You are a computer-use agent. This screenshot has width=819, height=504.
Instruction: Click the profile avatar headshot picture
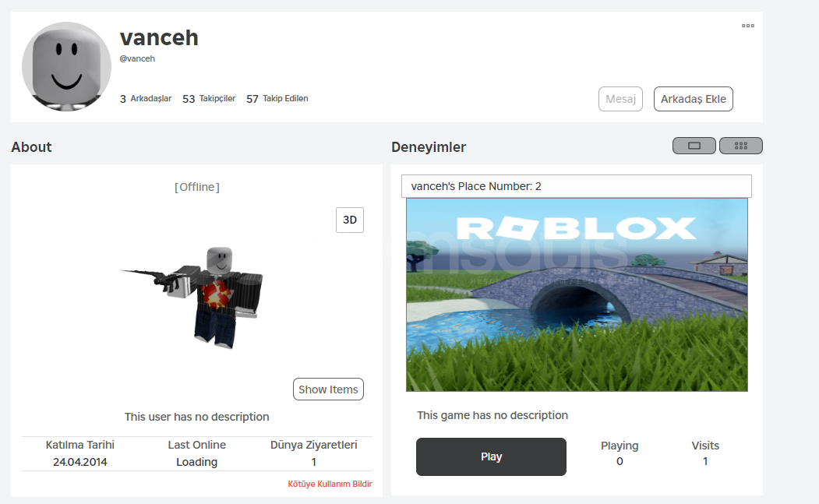(x=66, y=66)
